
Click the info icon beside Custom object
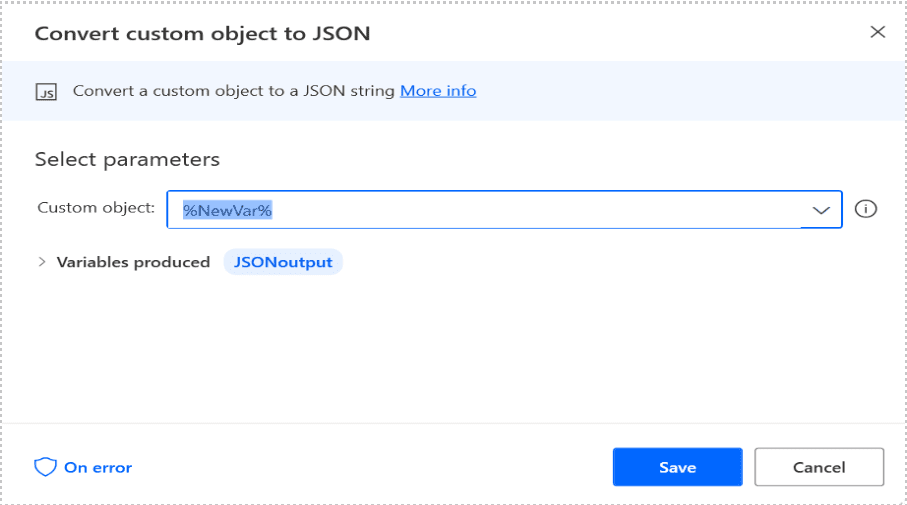tap(867, 209)
